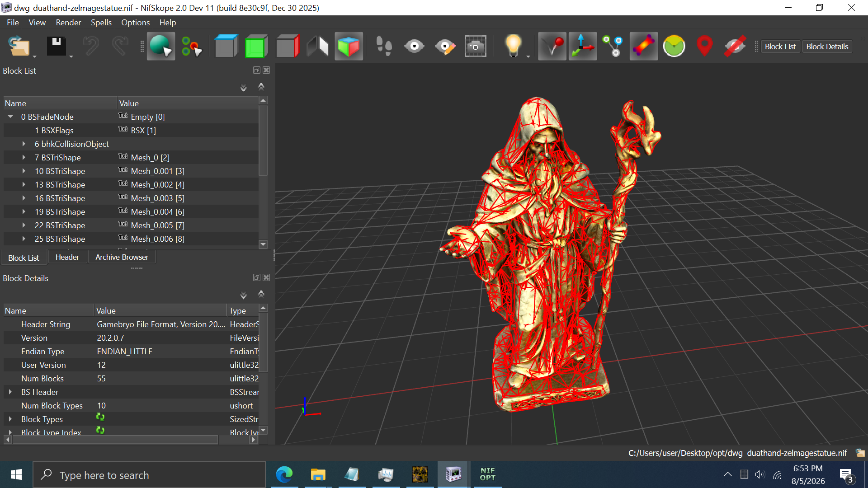
Task: Toggle perspective user view multicolor cube
Action: 349,46
